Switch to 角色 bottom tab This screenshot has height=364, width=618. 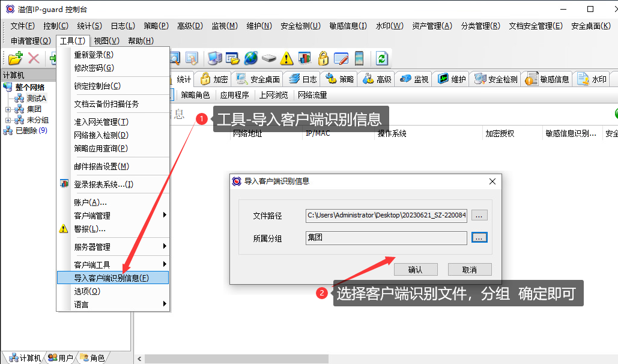click(93, 357)
